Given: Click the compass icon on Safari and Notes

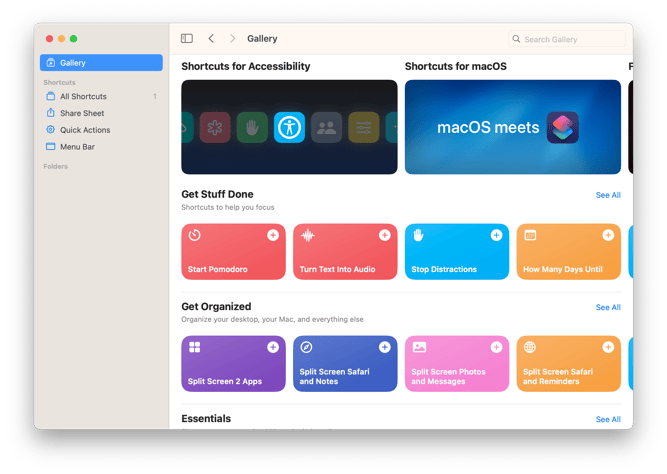Looking at the screenshot, I should (x=306, y=347).
